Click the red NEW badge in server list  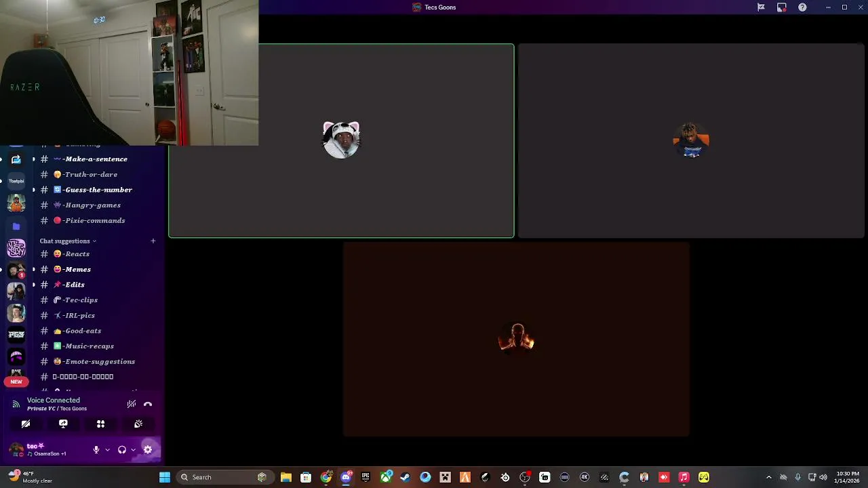16,382
